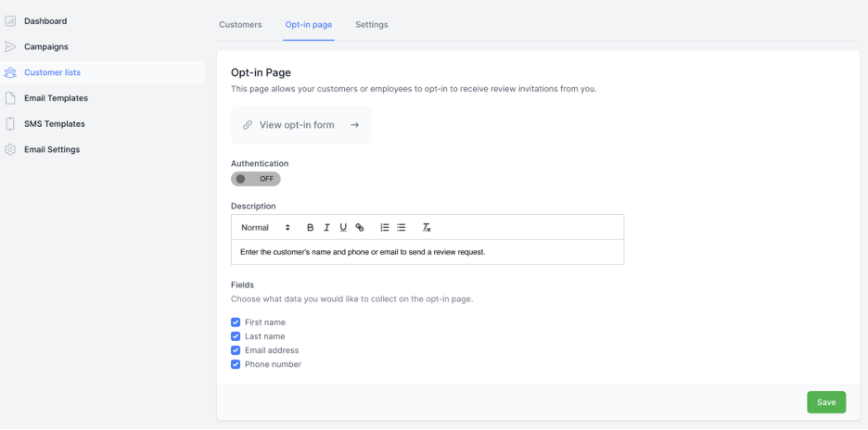
Task: Click the bold formatting icon
Action: (x=311, y=228)
